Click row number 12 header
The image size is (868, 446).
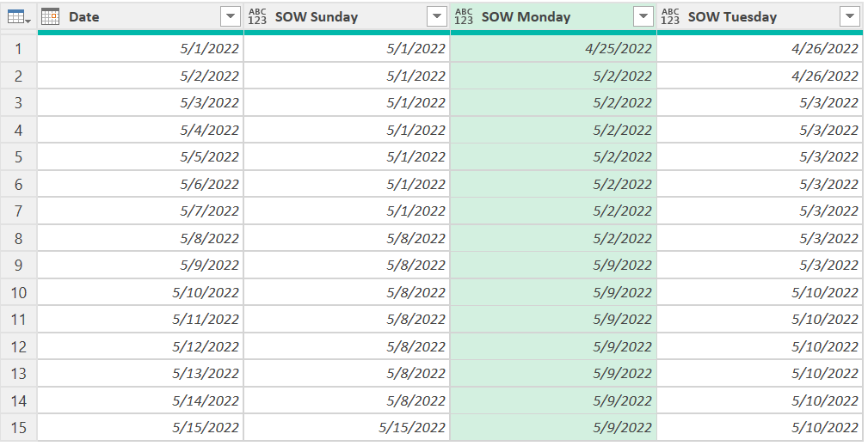point(18,346)
